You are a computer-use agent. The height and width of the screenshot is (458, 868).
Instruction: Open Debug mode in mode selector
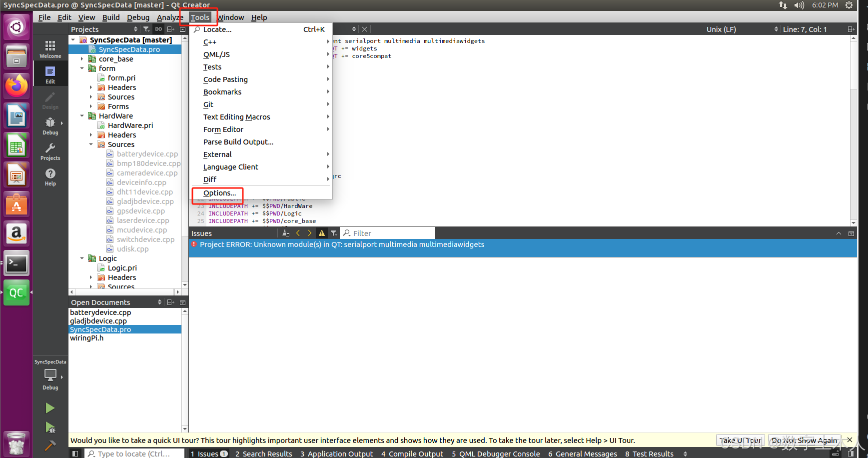[50, 125]
